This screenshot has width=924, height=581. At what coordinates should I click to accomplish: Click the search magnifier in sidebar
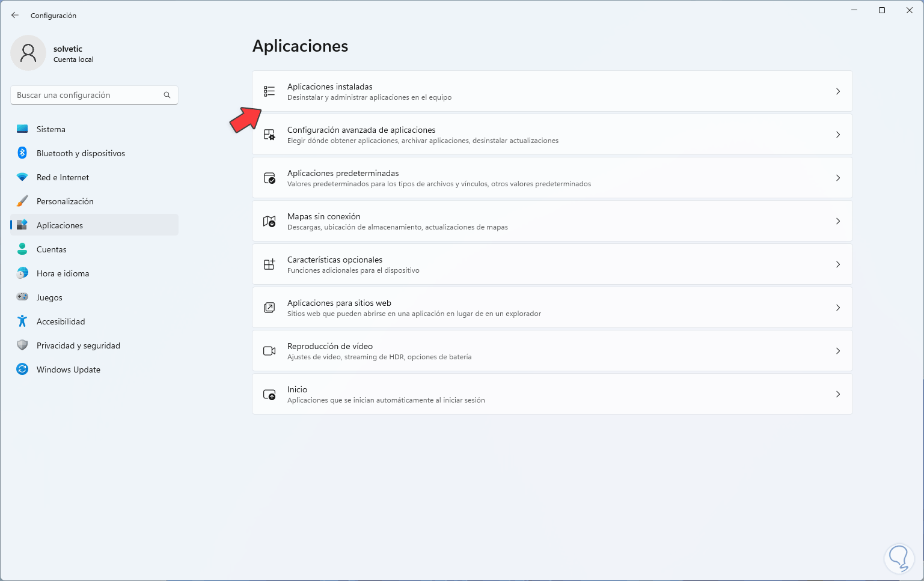click(x=167, y=95)
